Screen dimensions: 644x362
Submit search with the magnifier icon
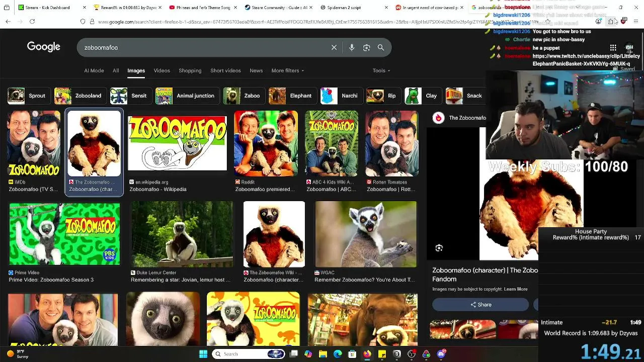pos(381,47)
